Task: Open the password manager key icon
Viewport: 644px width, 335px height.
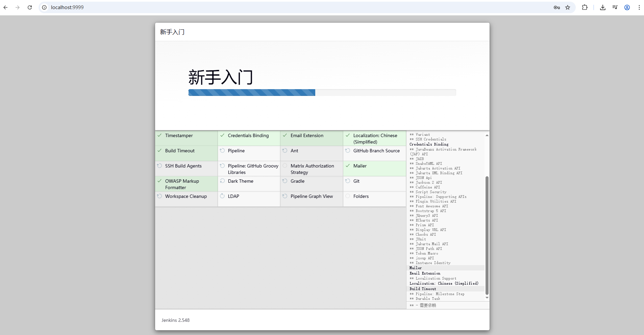Action: [x=557, y=7]
